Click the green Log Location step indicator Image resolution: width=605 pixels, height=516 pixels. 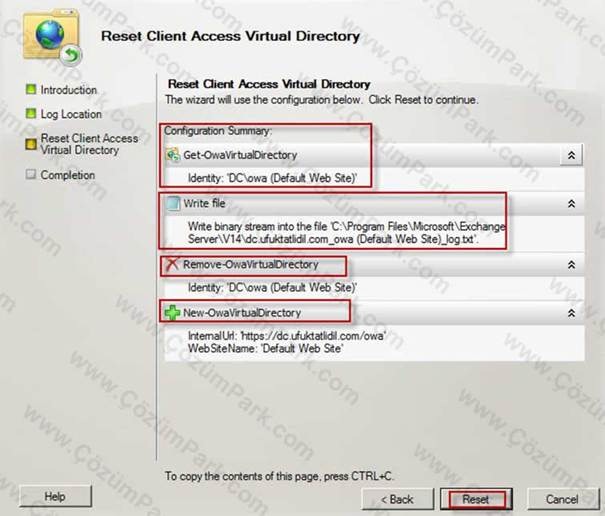tap(31, 113)
